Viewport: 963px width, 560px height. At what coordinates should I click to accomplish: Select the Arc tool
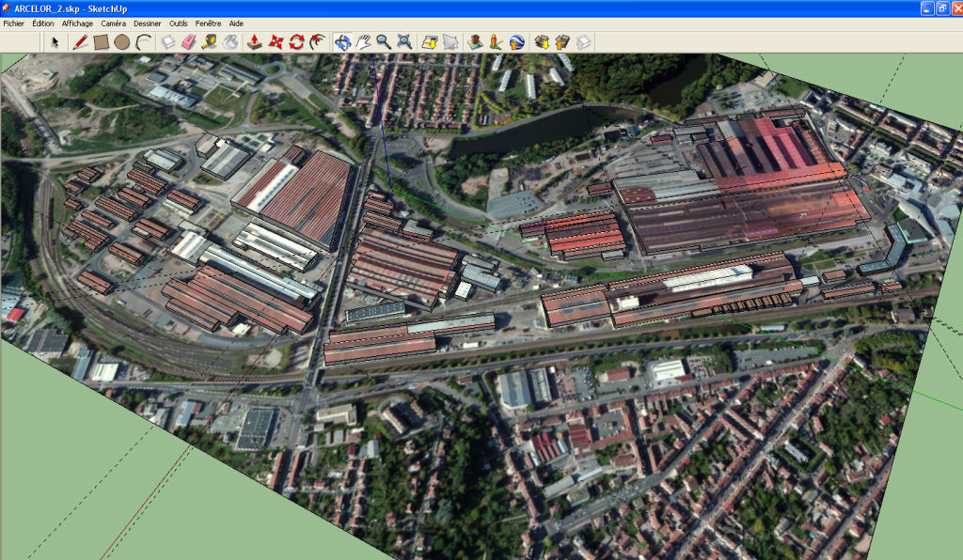[x=143, y=41]
